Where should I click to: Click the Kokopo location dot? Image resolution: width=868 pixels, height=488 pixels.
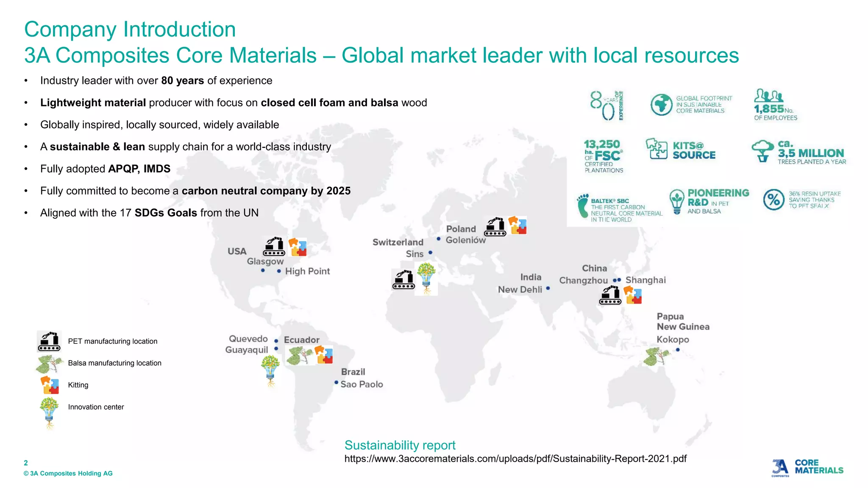tap(678, 350)
